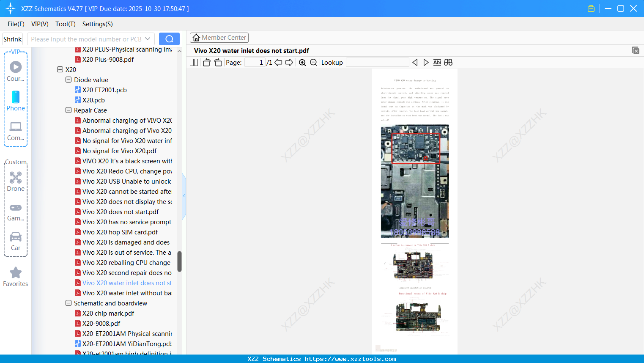Open X20 ET2001.pcb board file
This screenshot has height=363, width=644.
point(104,90)
